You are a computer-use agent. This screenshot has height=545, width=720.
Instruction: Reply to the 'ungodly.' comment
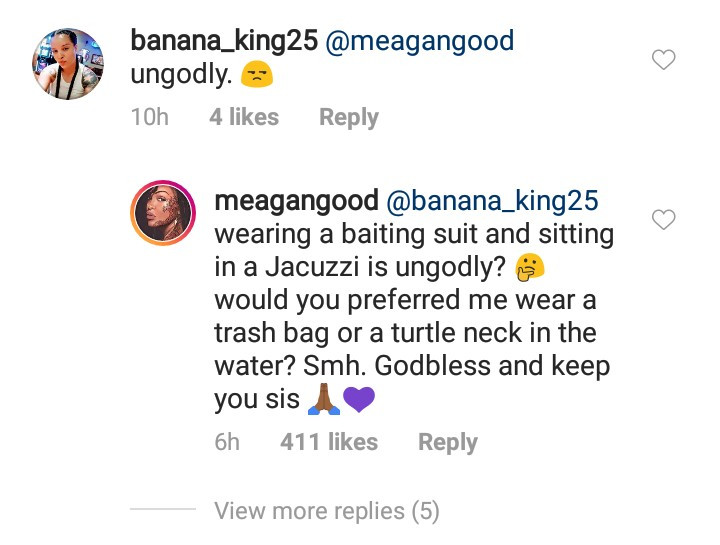(349, 118)
